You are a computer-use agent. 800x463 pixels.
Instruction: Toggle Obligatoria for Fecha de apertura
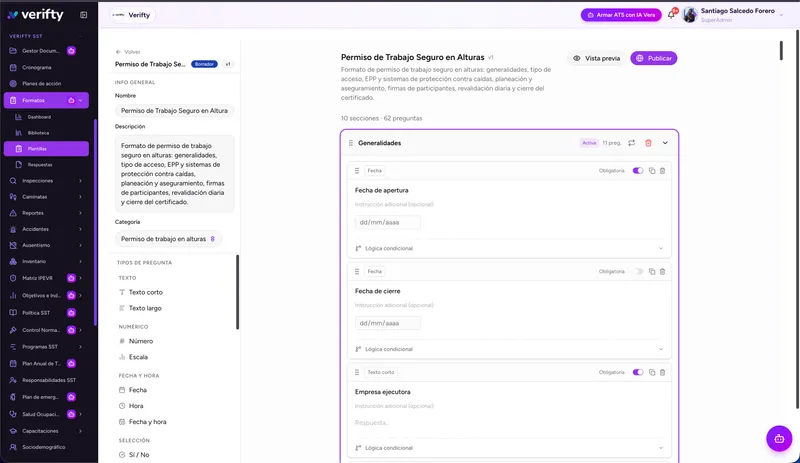(x=638, y=170)
